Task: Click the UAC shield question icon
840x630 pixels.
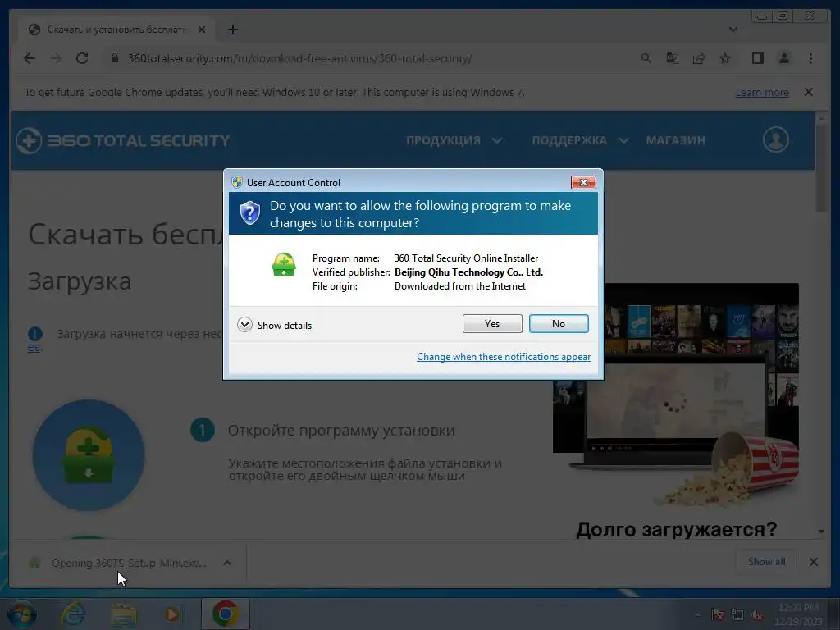Action: tap(249, 213)
